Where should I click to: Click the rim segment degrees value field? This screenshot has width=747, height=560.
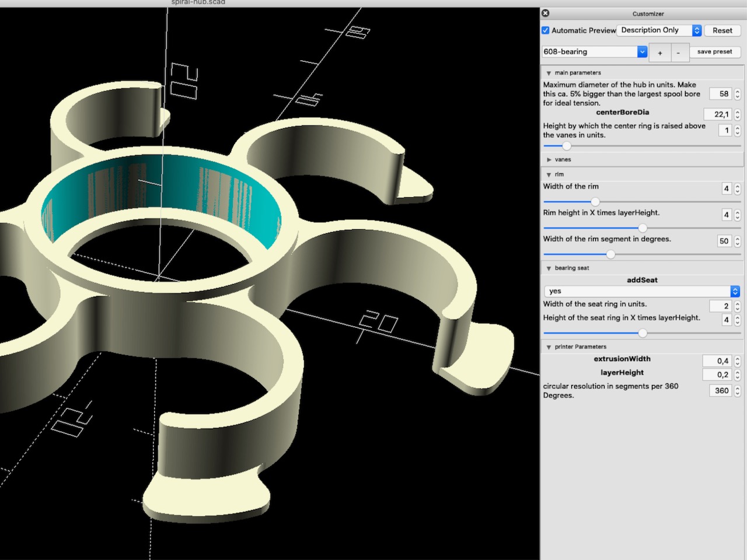pos(724,241)
